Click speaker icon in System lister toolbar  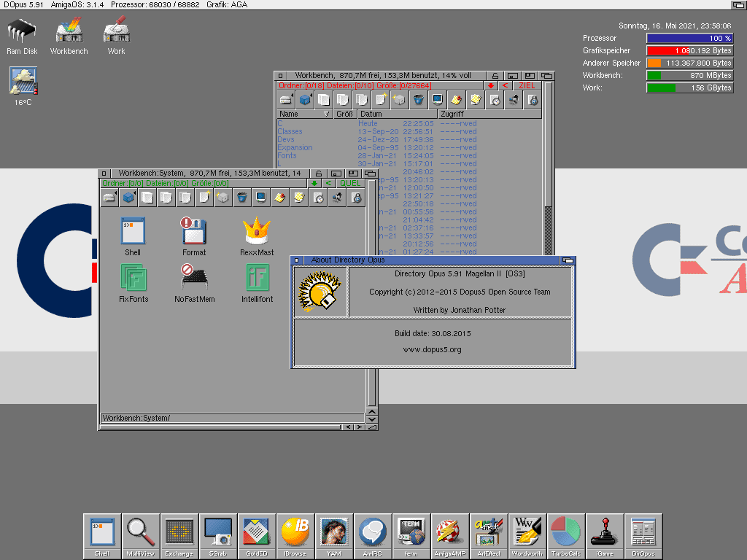(x=337, y=197)
